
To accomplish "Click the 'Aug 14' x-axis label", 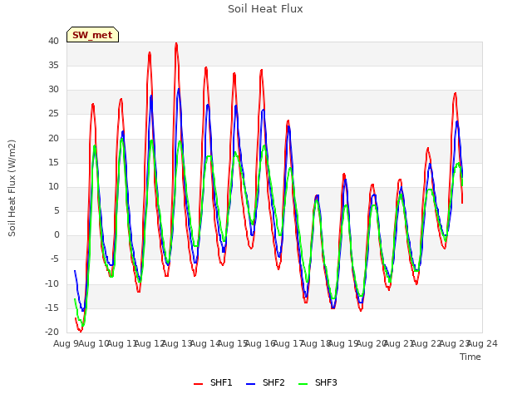I will [x=205, y=343].
